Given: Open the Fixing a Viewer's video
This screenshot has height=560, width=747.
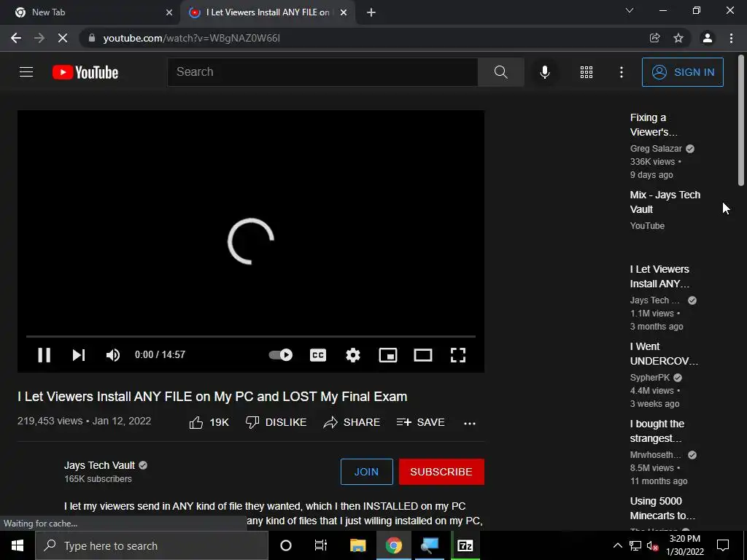Looking at the screenshot, I should [x=653, y=125].
